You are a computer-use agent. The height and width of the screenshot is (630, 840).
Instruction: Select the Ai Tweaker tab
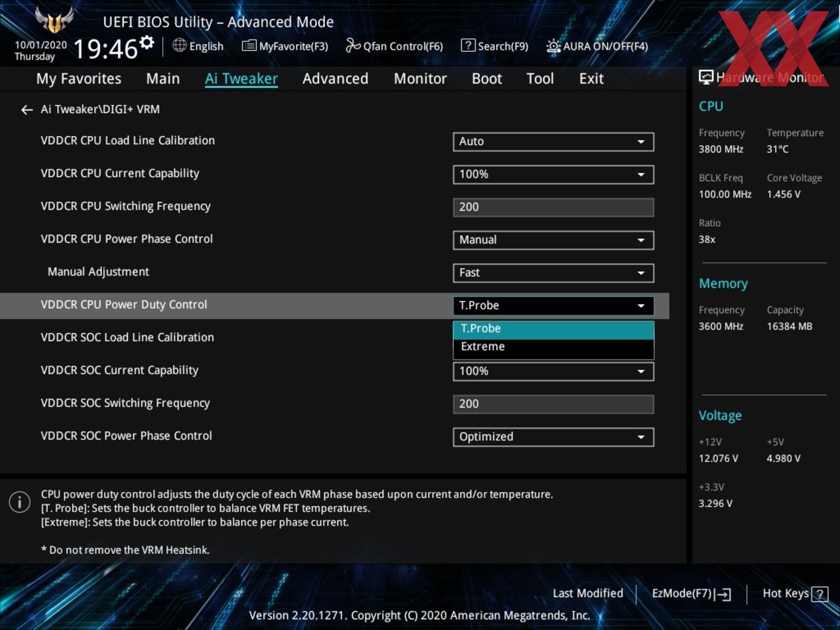pyautogui.click(x=241, y=79)
